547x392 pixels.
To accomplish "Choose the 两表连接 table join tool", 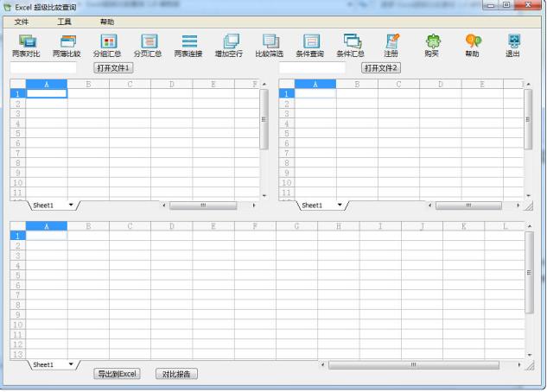I will click(x=188, y=46).
